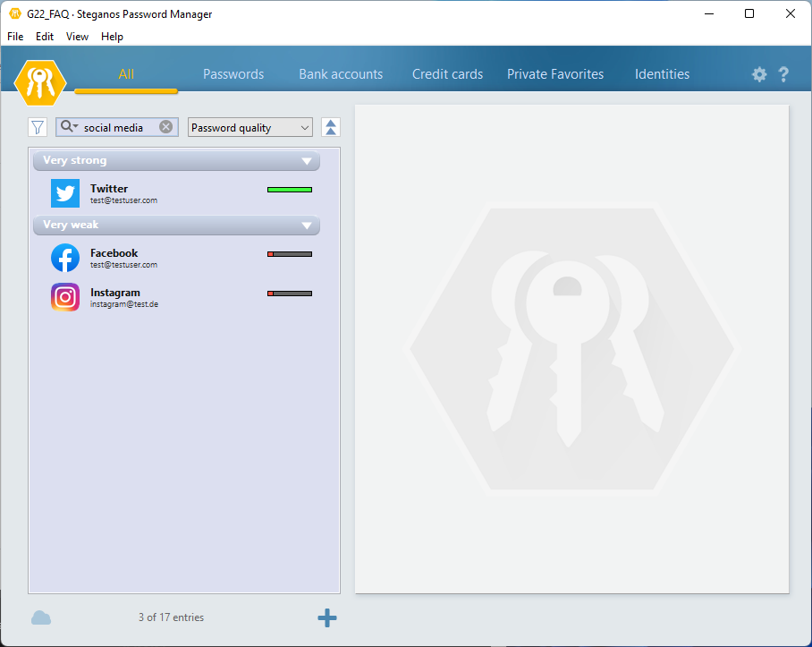Click the Steganos keys logo icon
This screenshot has height=647, width=812.
click(x=40, y=82)
